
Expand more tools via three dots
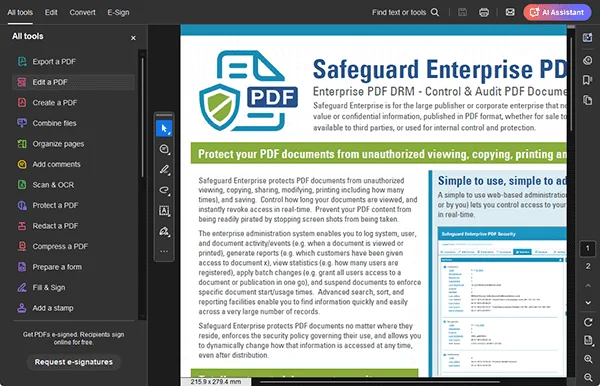[x=164, y=251]
